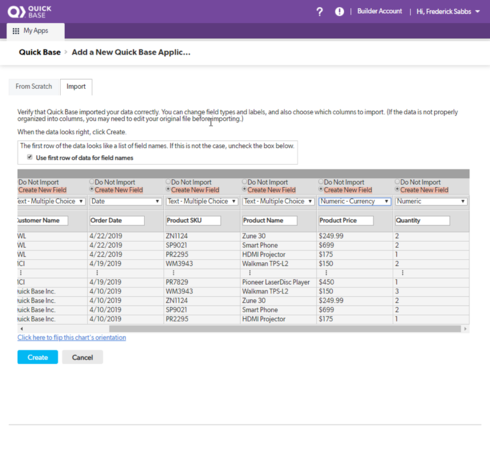The image size is (490, 474).
Task: Open field type dropdown for Product Name
Action: pos(278,201)
